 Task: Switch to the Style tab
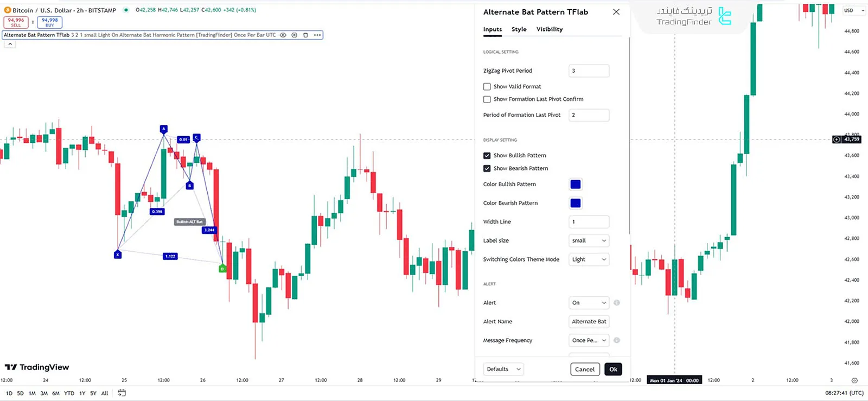519,29
